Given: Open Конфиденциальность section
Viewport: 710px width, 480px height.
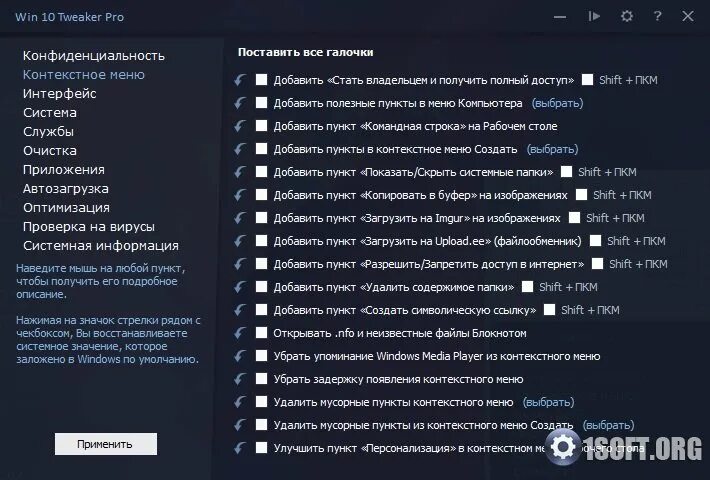Looking at the screenshot, I should [94, 56].
